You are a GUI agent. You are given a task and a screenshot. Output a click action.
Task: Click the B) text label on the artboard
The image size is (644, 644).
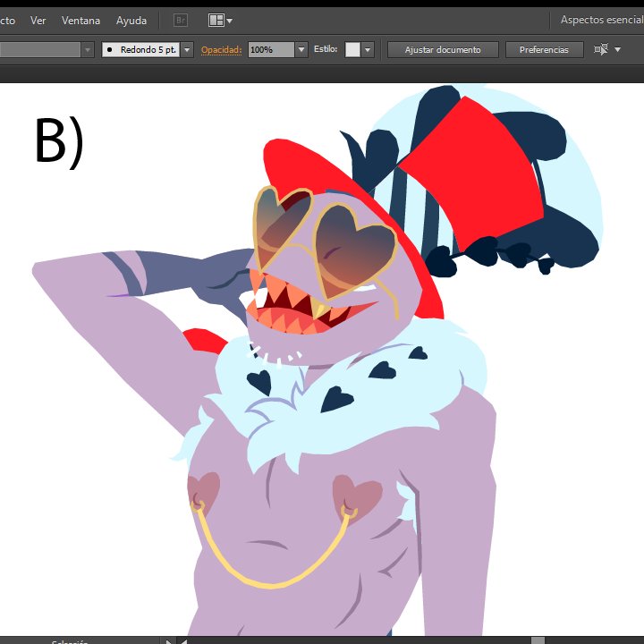tap(60, 141)
